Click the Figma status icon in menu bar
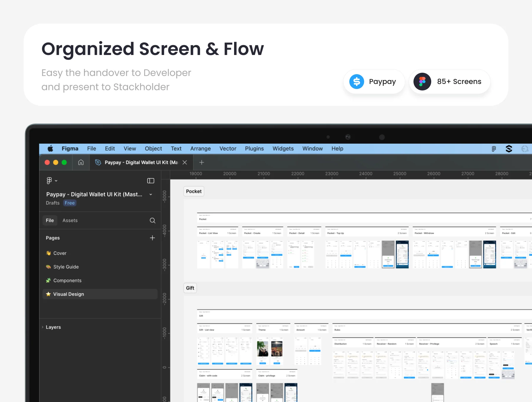The image size is (532, 402). [x=494, y=149]
